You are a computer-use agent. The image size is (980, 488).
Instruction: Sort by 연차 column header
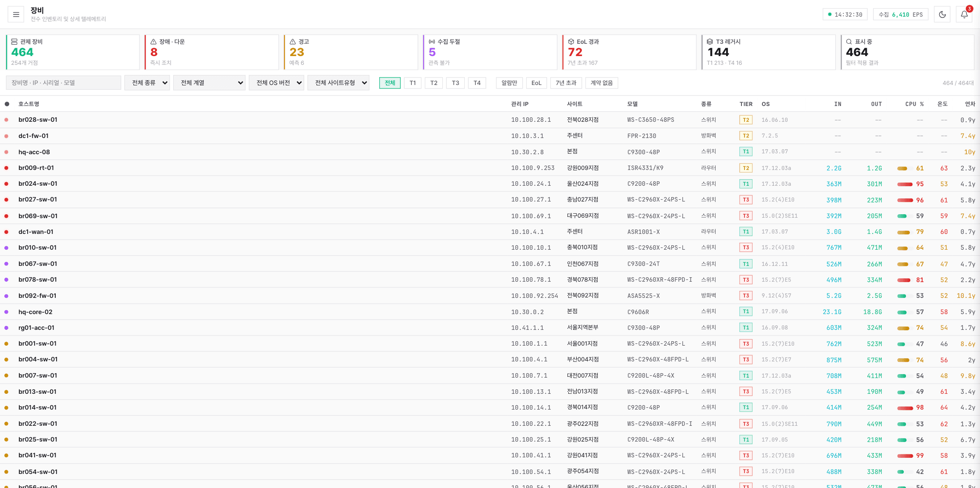(970, 104)
